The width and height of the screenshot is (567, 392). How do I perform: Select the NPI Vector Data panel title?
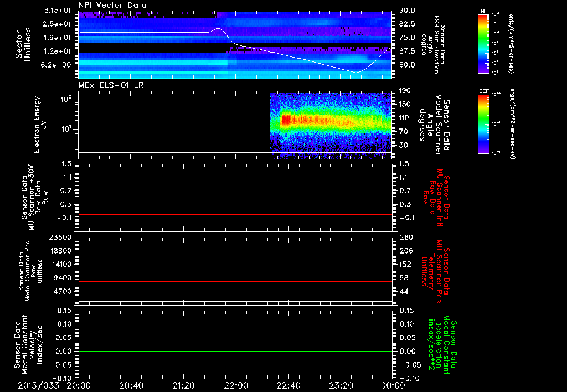click(x=112, y=5)
